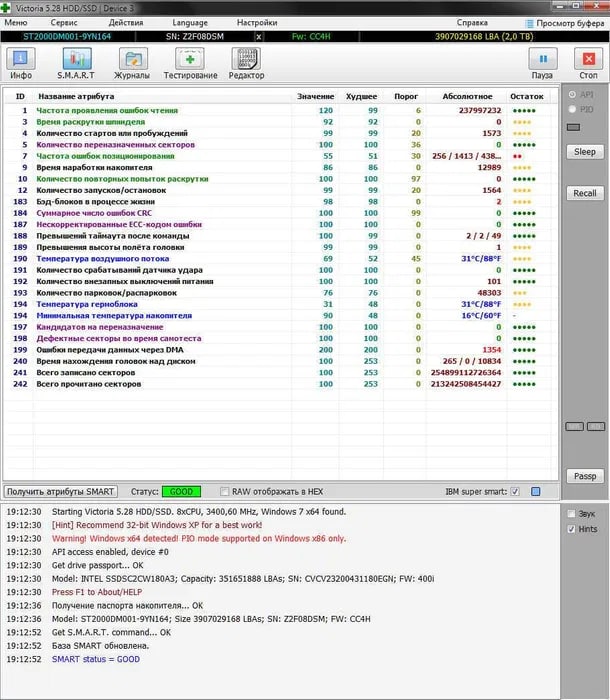Select row Количество парковок/распарковок
This screenshot has height=700, width=610.
click(280, 293)
